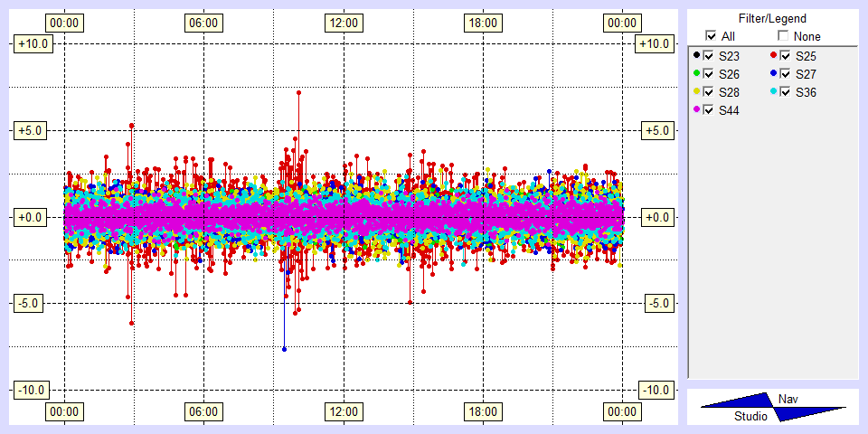Disable the S44 series checkbox
The image size is (868, 434).
[709, 110]
